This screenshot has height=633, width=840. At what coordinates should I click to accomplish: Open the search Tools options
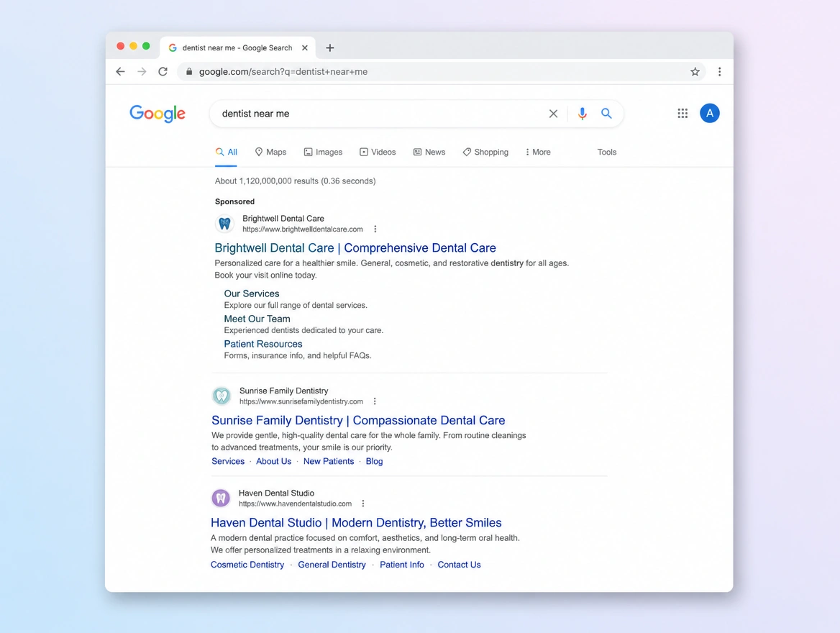[607, 152]
